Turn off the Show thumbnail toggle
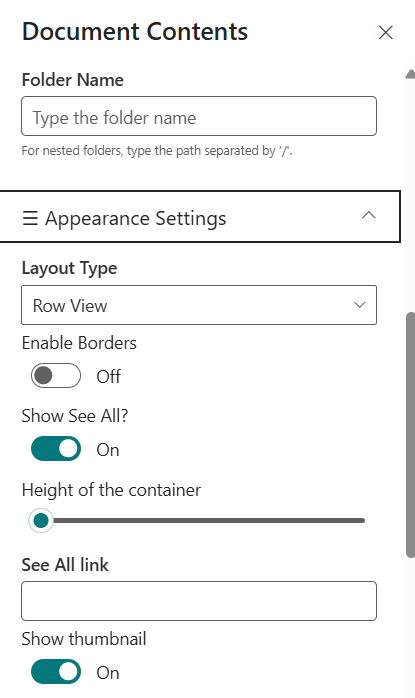415x698 pixels. [56, 671]
